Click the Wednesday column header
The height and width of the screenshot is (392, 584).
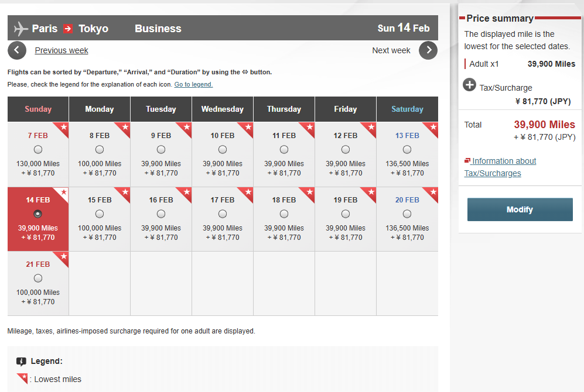pos(223,109)
